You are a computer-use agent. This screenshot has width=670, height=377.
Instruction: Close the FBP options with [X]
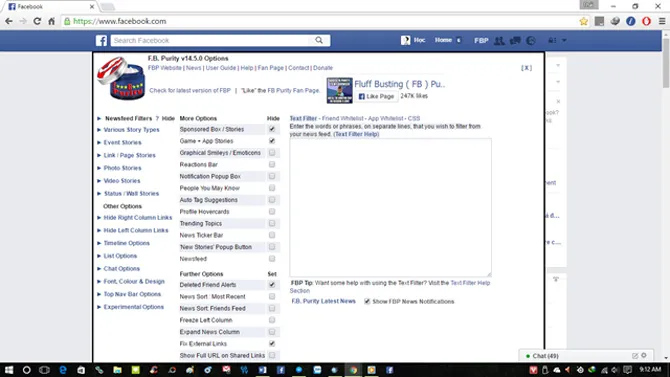526,68
